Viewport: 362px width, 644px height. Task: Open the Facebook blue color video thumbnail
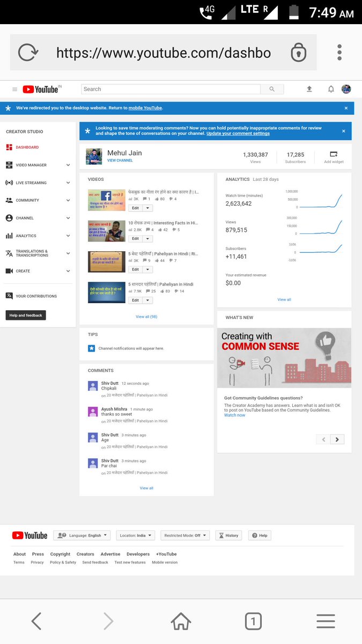[x=107, y=200]
